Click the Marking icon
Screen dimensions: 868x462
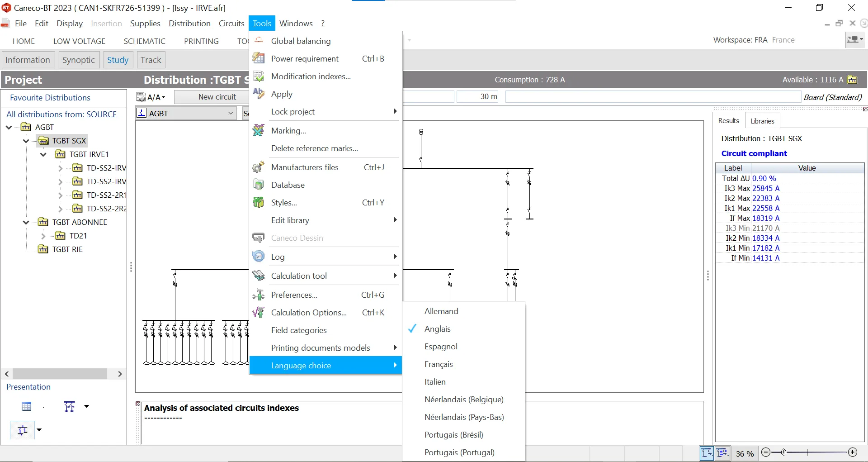259,130
